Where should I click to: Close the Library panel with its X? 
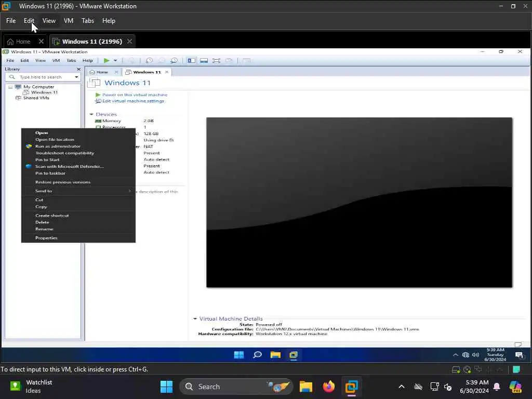tap(79, 69)
